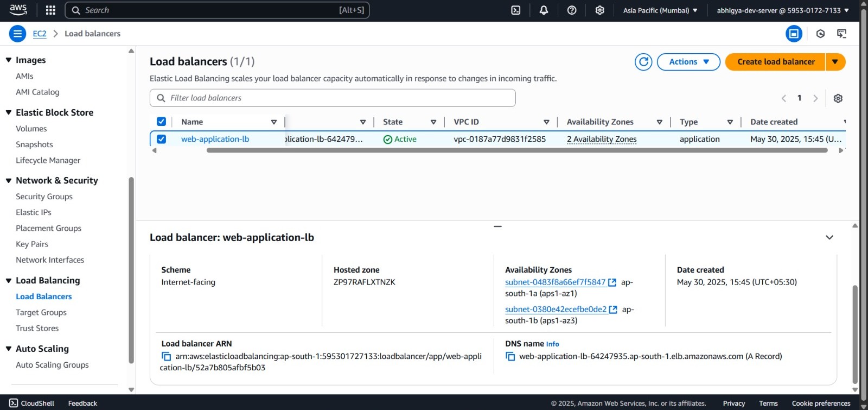Collapse the Network & Security section
This screenshot has height=410, width=868.
(9, 181)
